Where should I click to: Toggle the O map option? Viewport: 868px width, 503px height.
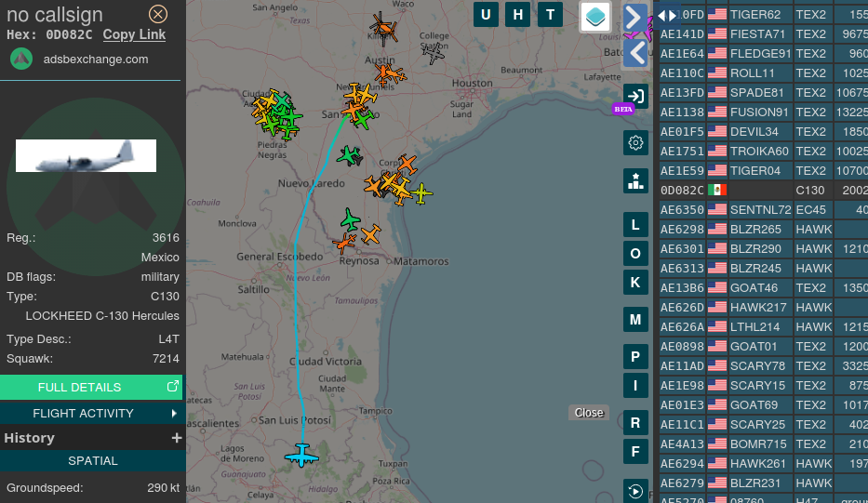coord(635,254)
